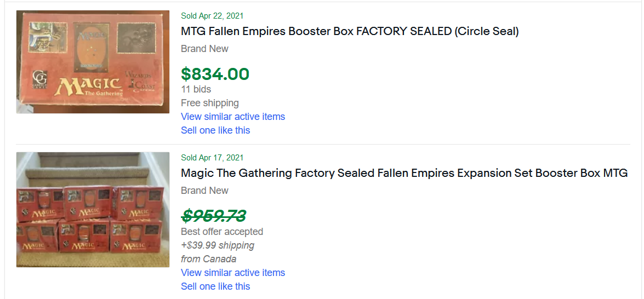Viewport: 644px width, 299px height.
Task: Click the from Canada text
Action: (209, 259)
